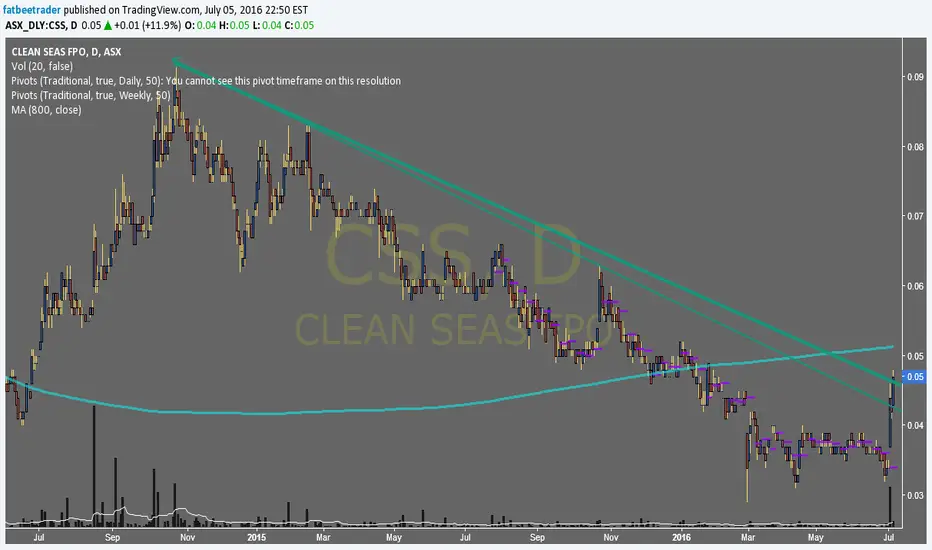Open the fatbeetrader author link
The height and width of the screenshot is (550, 932).
(32, 10)
